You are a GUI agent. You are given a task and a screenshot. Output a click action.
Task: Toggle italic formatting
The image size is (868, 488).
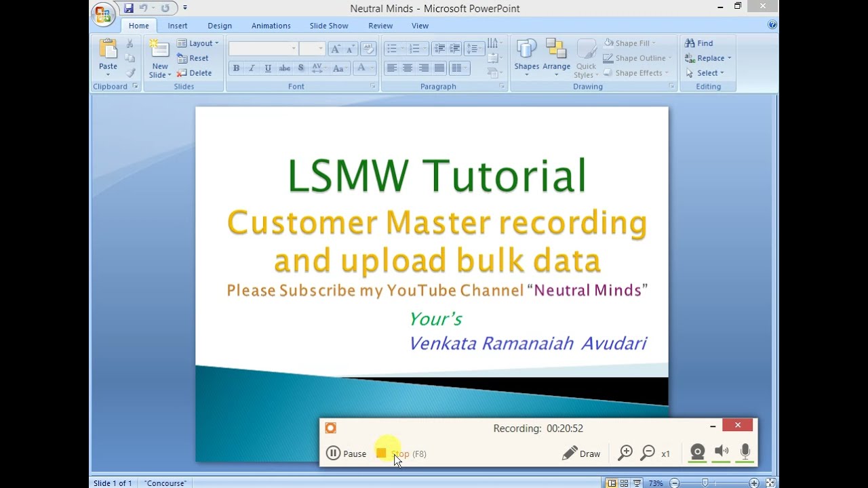(252, 68)
